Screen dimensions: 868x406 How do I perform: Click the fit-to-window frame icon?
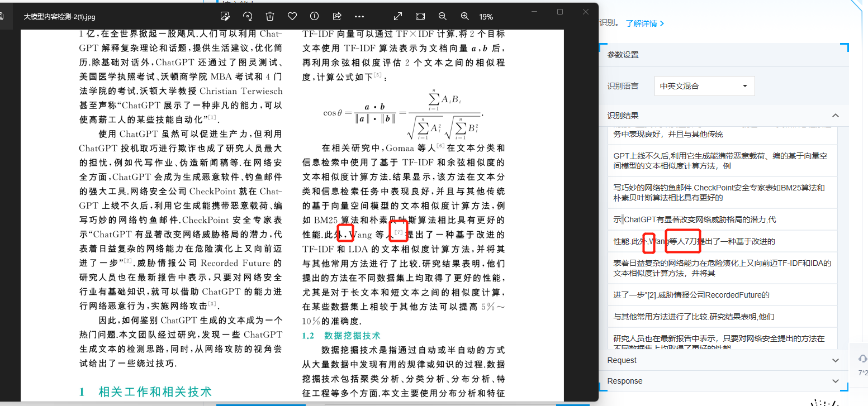[x=420, y=16]
